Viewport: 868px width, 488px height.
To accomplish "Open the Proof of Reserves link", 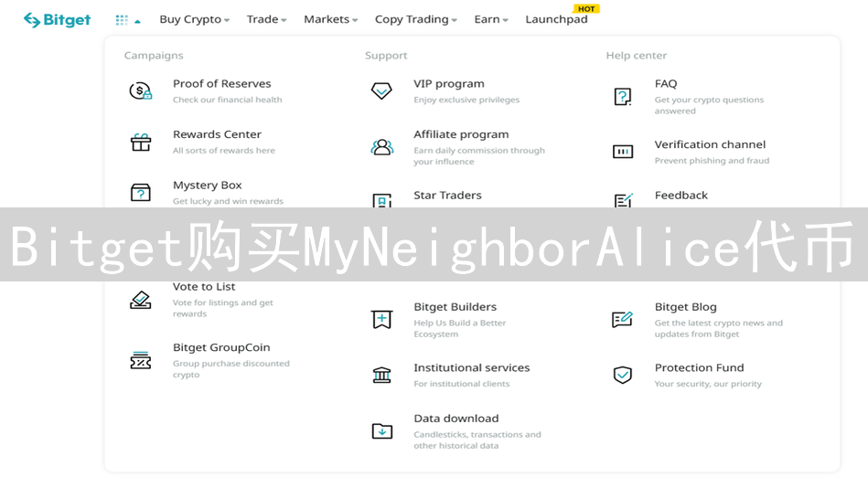I will tap(222, 83).
